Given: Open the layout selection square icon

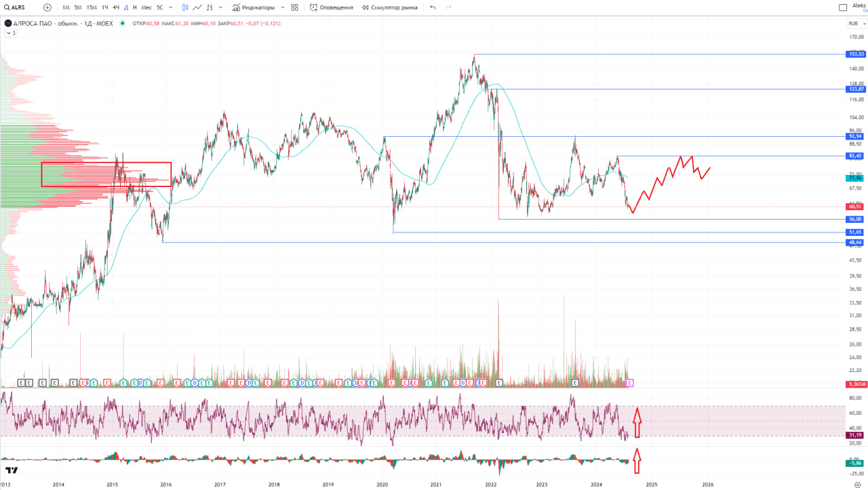Looking at the screenshot, I should [843, 7].
